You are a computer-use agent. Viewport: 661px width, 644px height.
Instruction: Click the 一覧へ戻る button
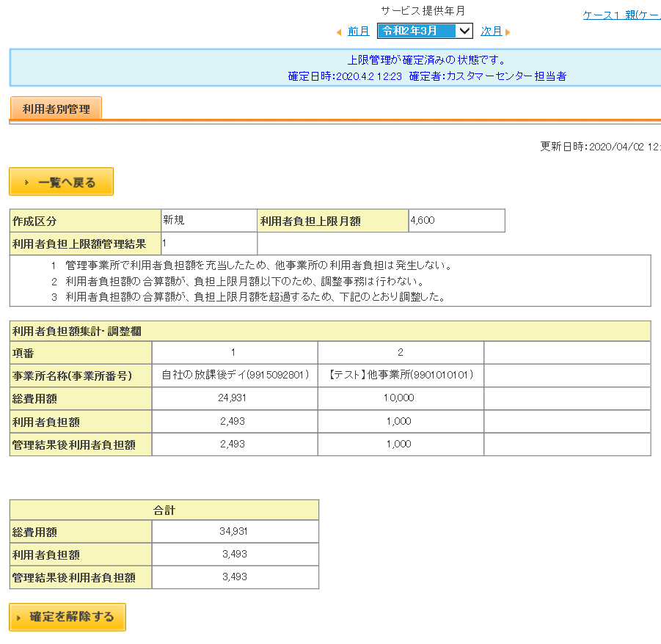61,182
